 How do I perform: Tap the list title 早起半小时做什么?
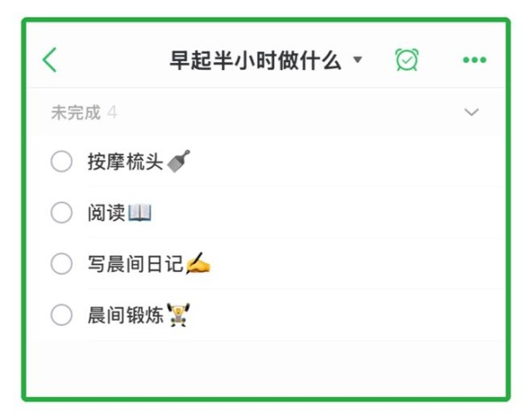click(x=255, y=60)
